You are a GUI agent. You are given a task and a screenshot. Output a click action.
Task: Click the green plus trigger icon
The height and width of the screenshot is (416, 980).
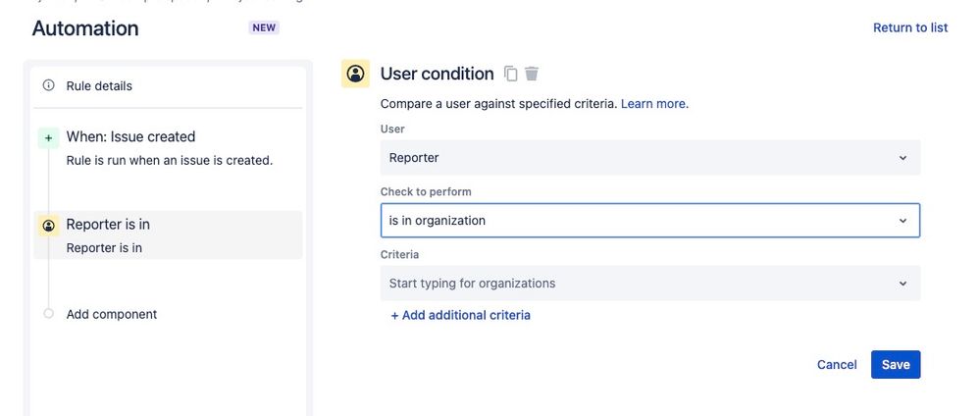pyautogui.click(x=49, y=138)
